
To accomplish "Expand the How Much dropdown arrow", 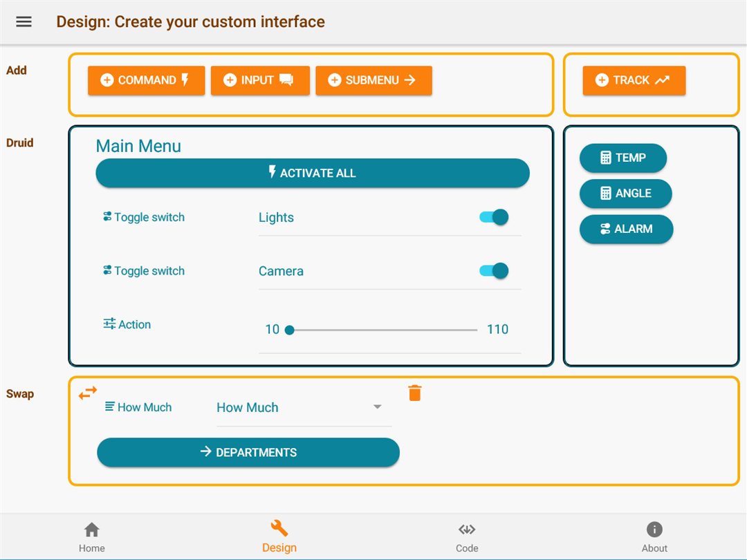I will click(377, 407).
